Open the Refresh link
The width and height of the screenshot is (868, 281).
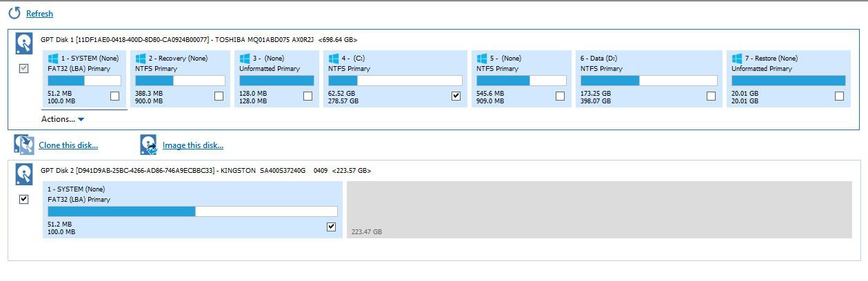tap(39, 14)
